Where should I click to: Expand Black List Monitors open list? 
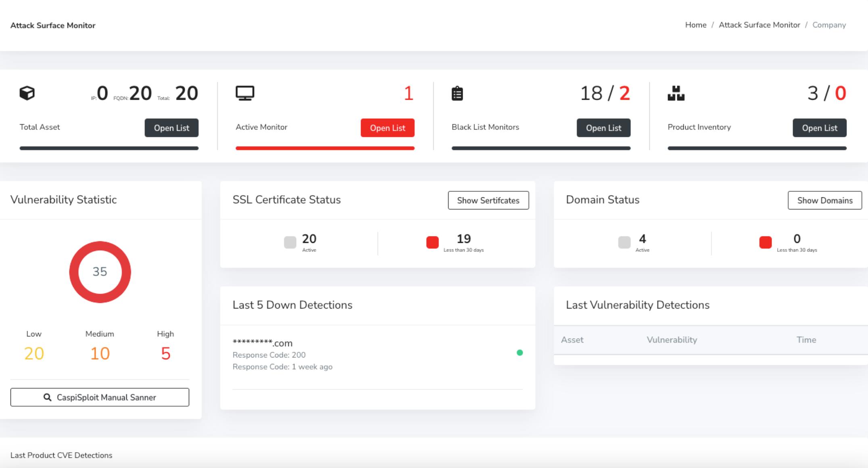click(x=603, y=127)
